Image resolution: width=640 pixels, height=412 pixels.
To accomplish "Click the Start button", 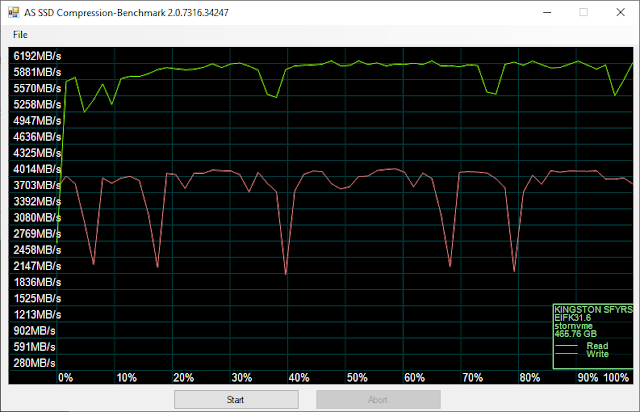I will coord(236,399).
